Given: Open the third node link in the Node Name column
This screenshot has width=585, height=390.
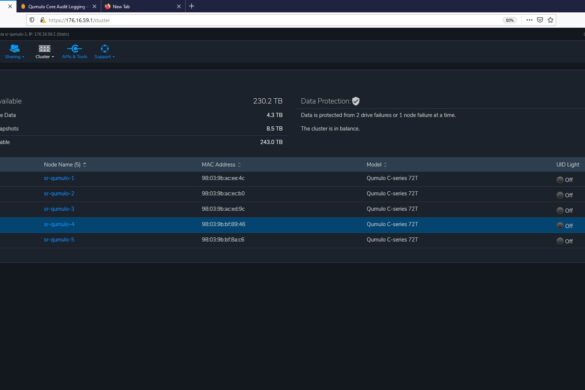Looking at the screenshot, I should (x=59, y=209).
